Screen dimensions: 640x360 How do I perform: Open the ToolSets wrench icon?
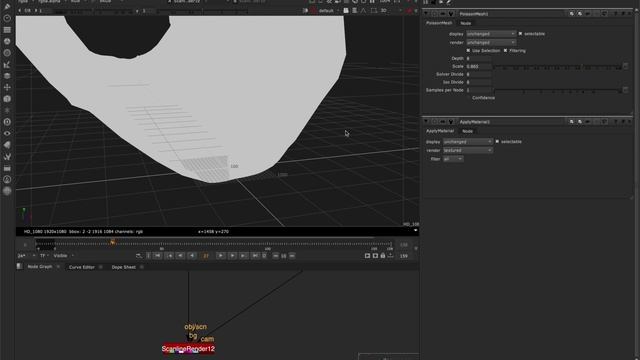pos(7,156)
